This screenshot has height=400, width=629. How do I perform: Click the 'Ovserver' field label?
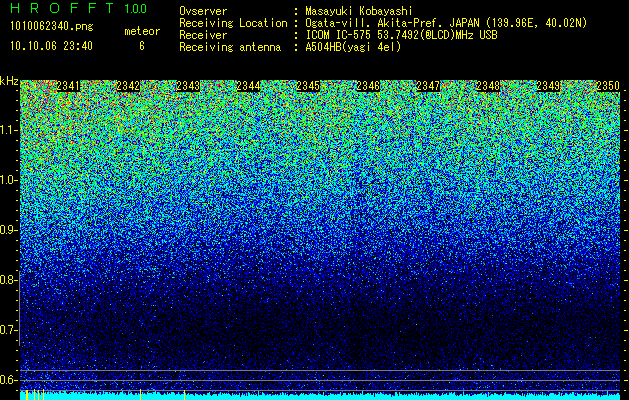point(203,11)
